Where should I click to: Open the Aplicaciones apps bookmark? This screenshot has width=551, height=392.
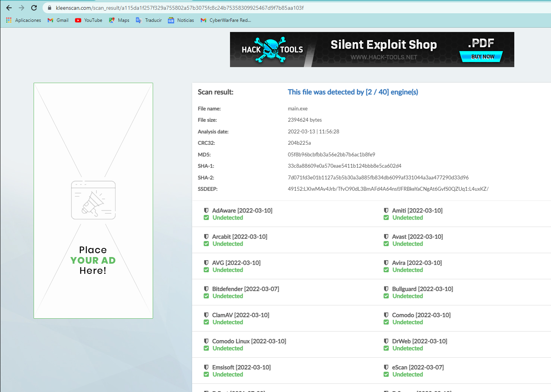click(x=24, y=20)
